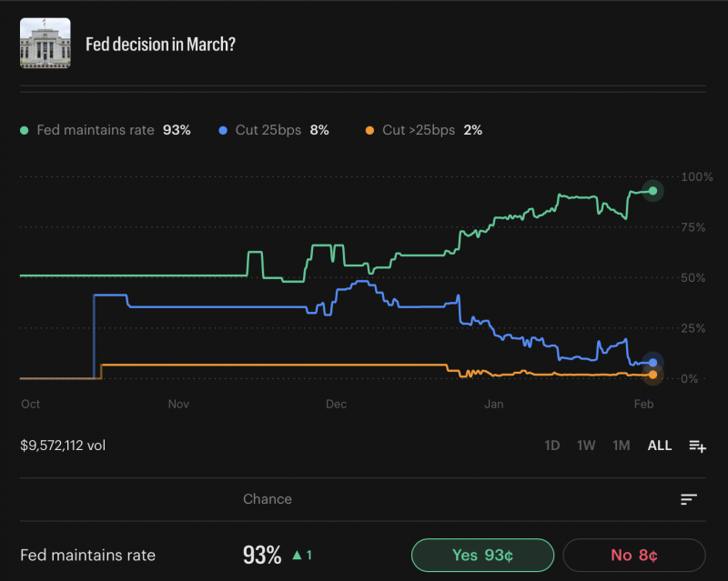Screen dimensions: 728x581
Task: Click the orange endpoint marker on chart
Action: pyautogui.click(x=652, y=375)
